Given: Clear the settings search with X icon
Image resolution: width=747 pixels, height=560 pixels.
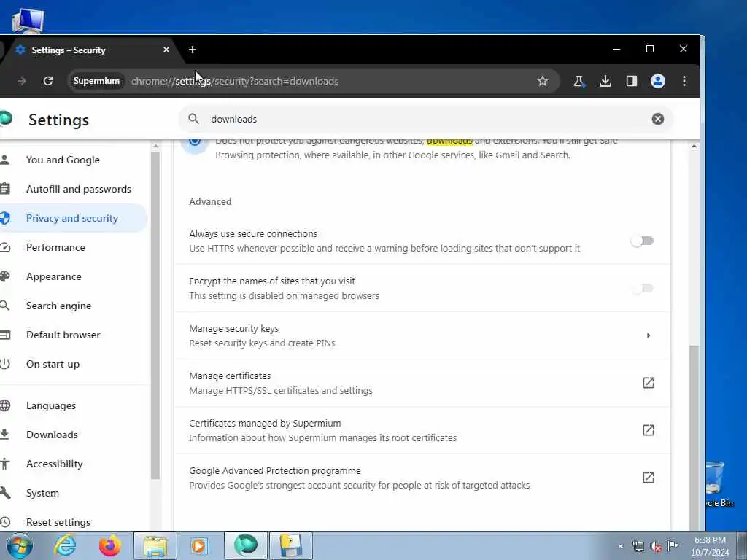Looking at the screenshot, I should coord(658,119).
